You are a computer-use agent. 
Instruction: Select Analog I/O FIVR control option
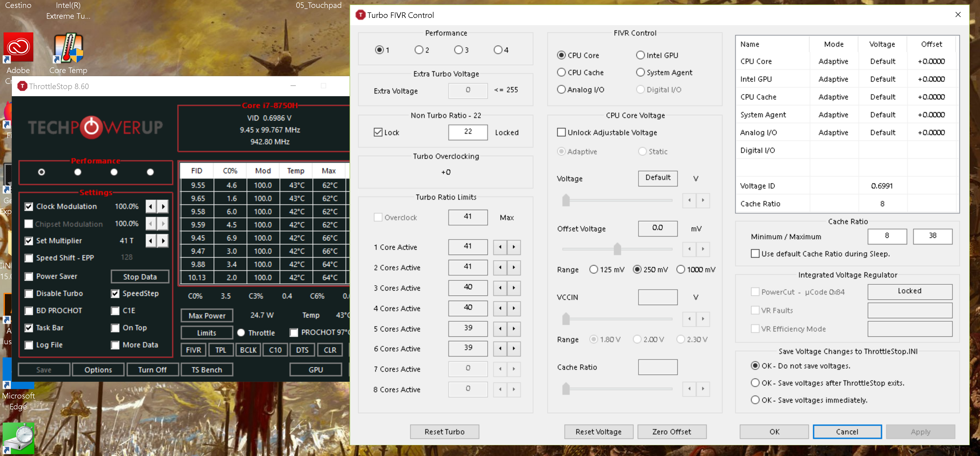561,90
